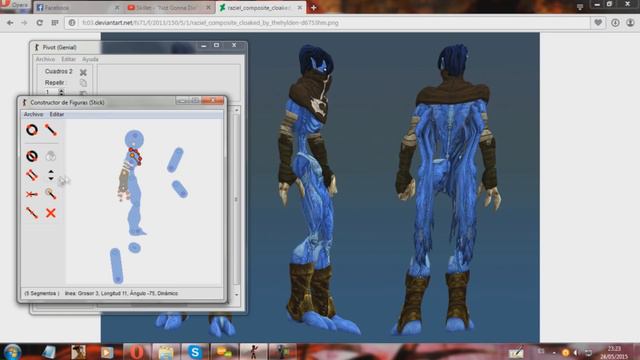Open the file explorer folder taskbar icon
The width and height of the screenshot is (640, 360).
click(x=166, y=352)
